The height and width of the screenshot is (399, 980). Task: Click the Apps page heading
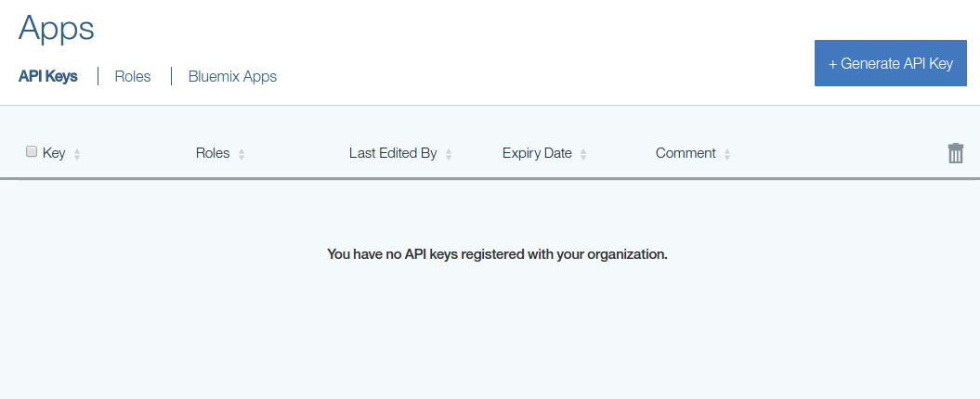[x=57, y=28]
